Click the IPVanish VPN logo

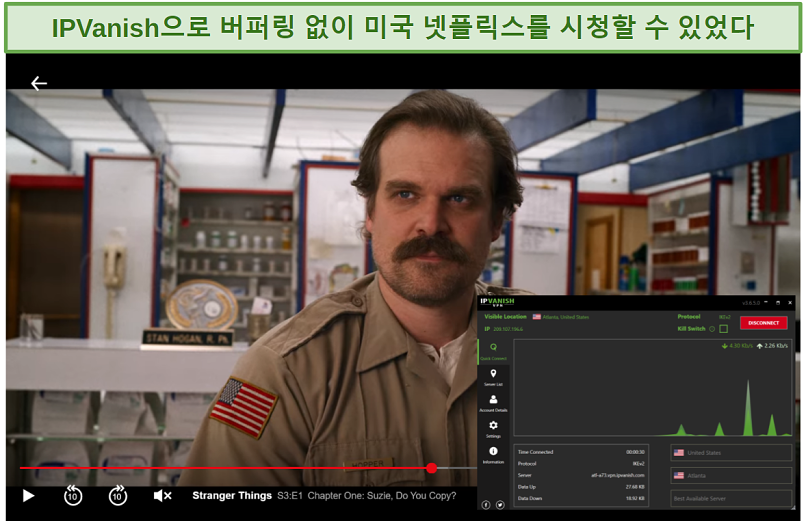coord(497,302)
